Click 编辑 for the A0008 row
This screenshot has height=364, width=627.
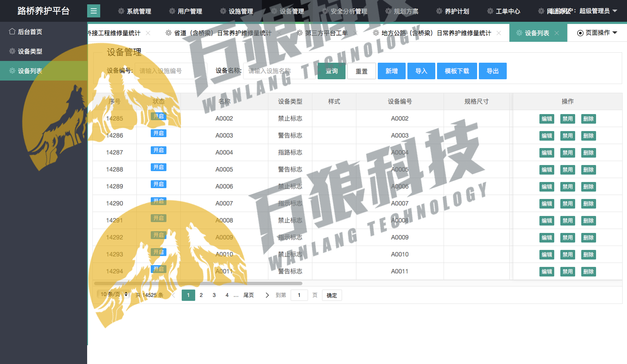(547, 221)
